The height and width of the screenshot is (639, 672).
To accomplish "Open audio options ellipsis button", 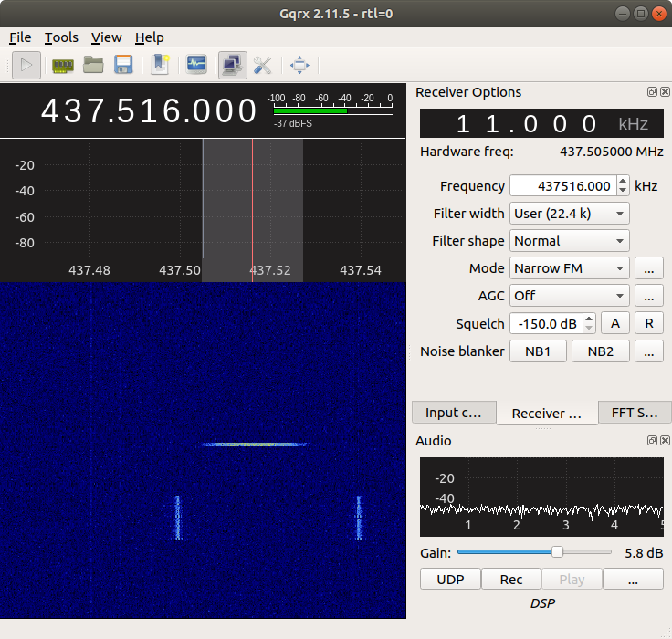I will click(633, 580).
